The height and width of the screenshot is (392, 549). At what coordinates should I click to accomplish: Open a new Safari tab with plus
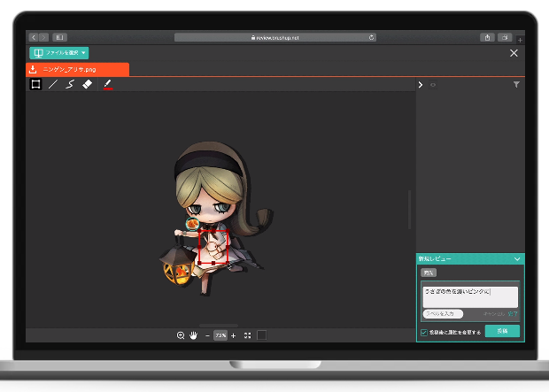520,40
